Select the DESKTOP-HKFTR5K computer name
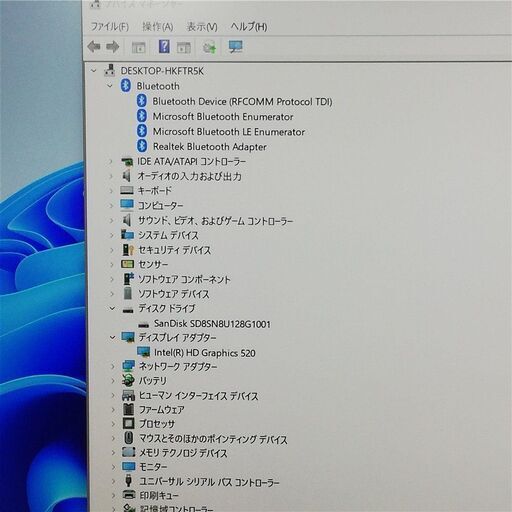The height and width of the screenshot is (512, 512). pos(162,71)
